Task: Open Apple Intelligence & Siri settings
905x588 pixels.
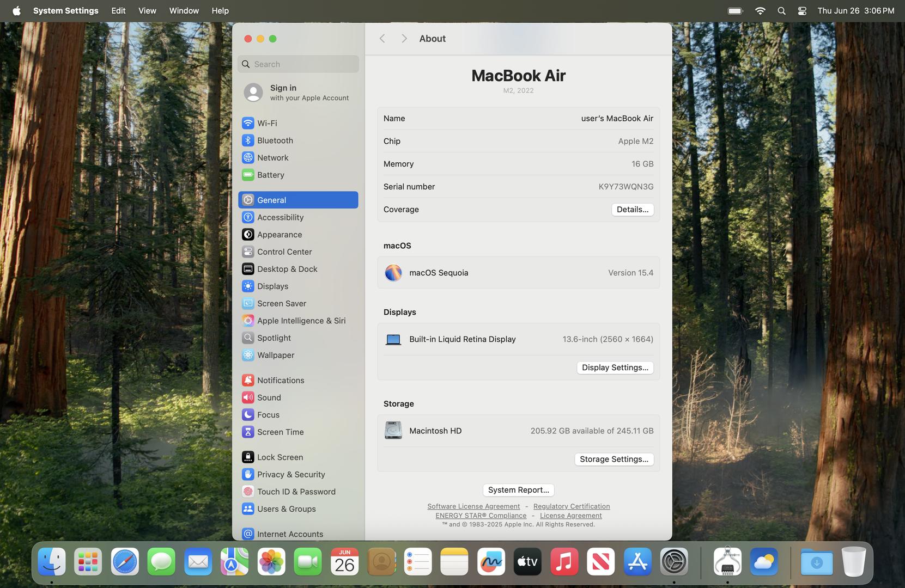Action: pos(301,321)
